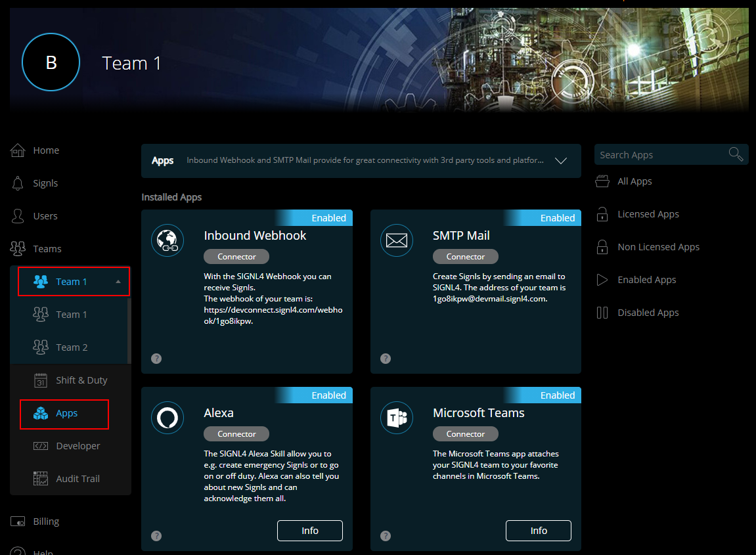Click the Microsoft Teams logo icon
The image size is (756, 555).
tap(396, 418)
